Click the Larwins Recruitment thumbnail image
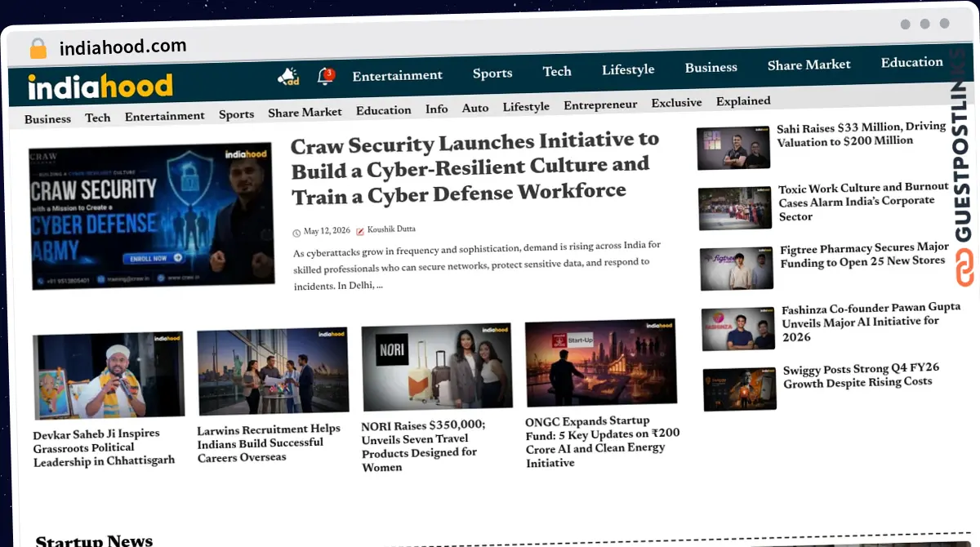 click(x=273, y=371)
